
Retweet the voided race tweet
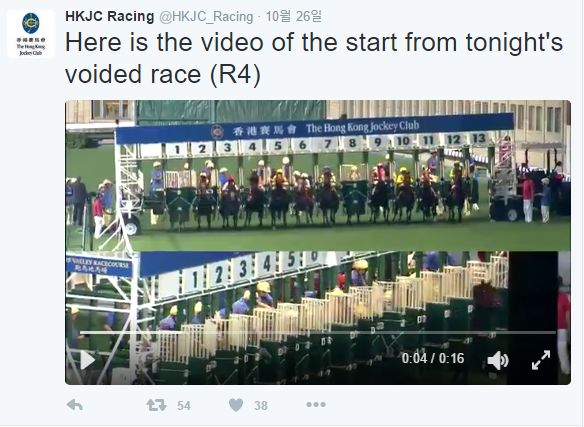tap(156, 405)
